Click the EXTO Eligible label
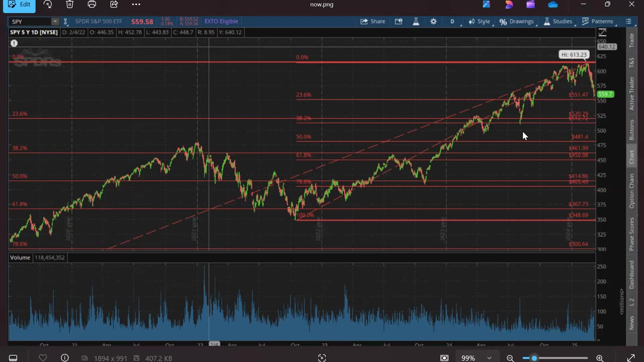This screenshot has width=644, height=362. (221, 22)
